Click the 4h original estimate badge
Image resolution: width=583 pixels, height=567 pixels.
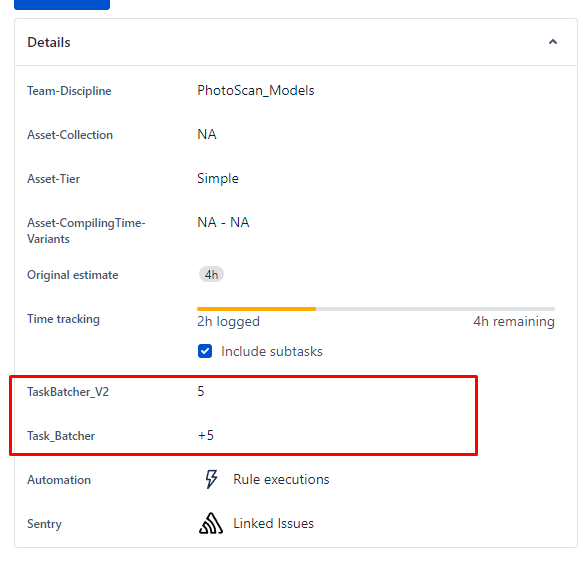[x=211, y=274]
